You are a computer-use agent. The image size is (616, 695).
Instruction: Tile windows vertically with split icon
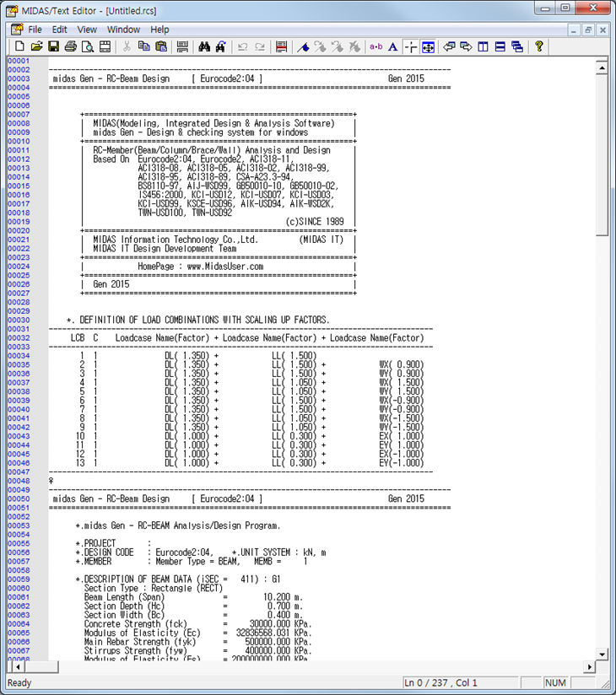(x=483, y=46)
